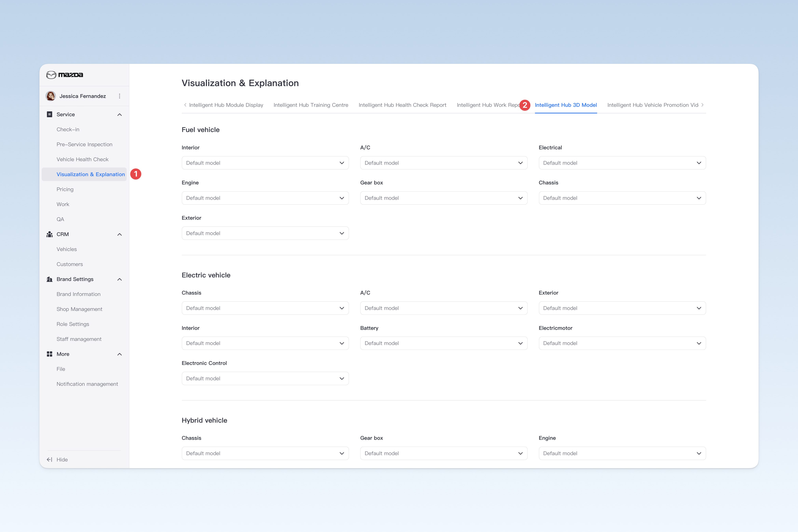Open Fuel vehicle Interior model dropdown
The width and height of the screenshot is (798, 532).
click(265, 163)
